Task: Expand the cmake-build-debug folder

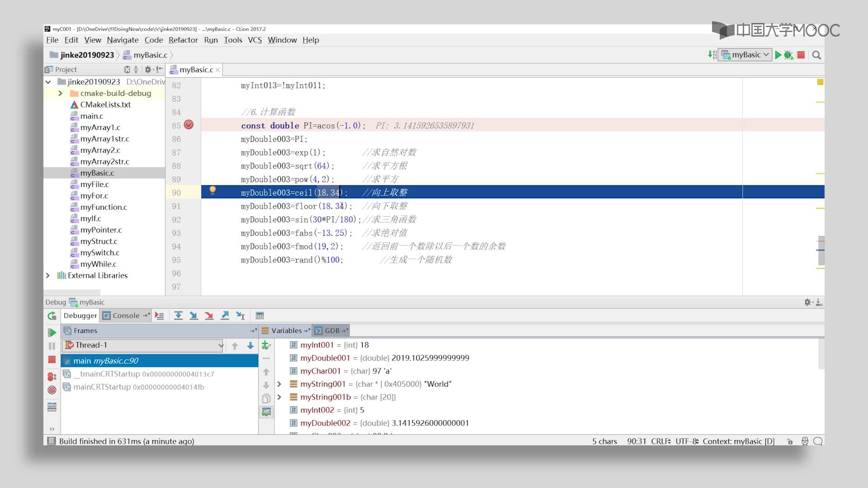Action: click(x=60, y=93)
